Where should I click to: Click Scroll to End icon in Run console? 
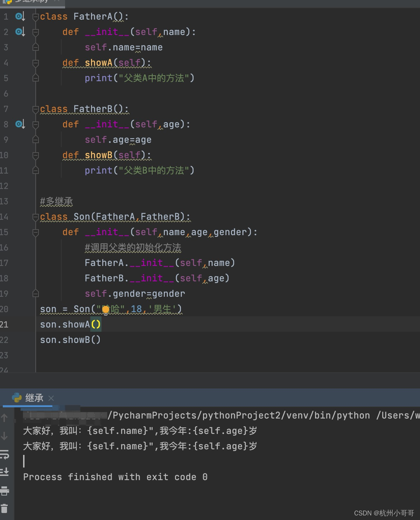(5, 471)
